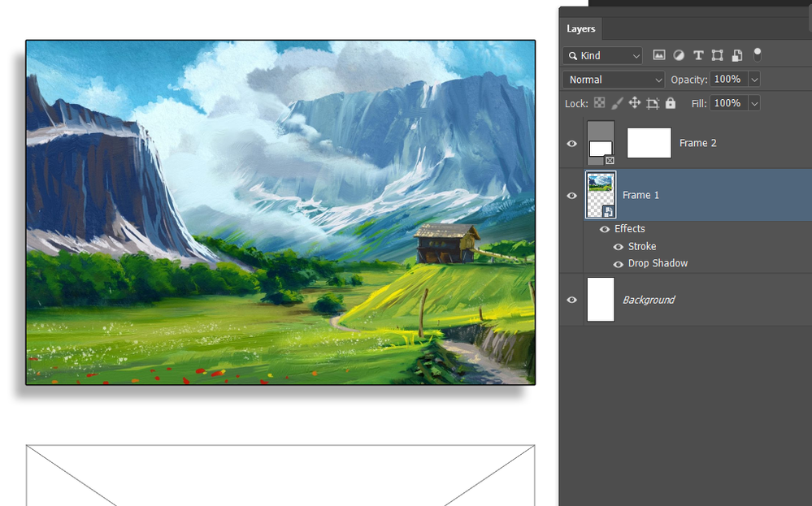Image resolution: width=812 pixels, height=506 pixels.
Task: Toggle Drop Shadow effect visibility
Action: (619, 265)
